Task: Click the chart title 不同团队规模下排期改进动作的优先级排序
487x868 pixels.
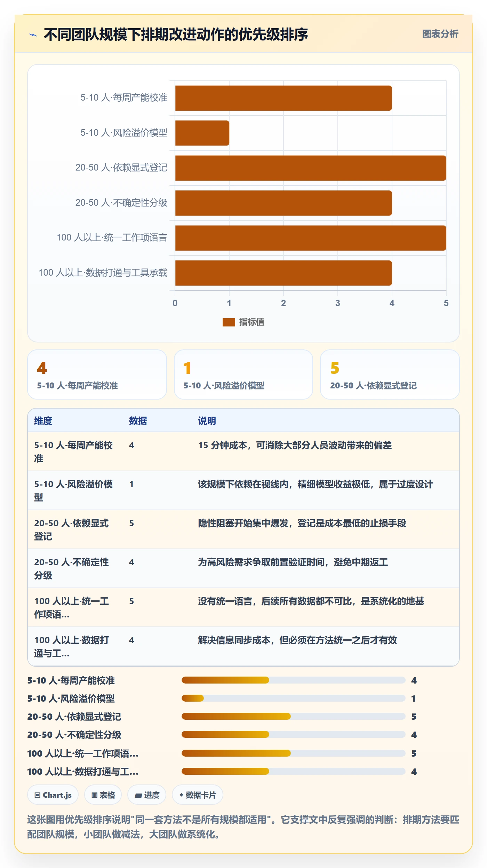Action: [176, 34]
